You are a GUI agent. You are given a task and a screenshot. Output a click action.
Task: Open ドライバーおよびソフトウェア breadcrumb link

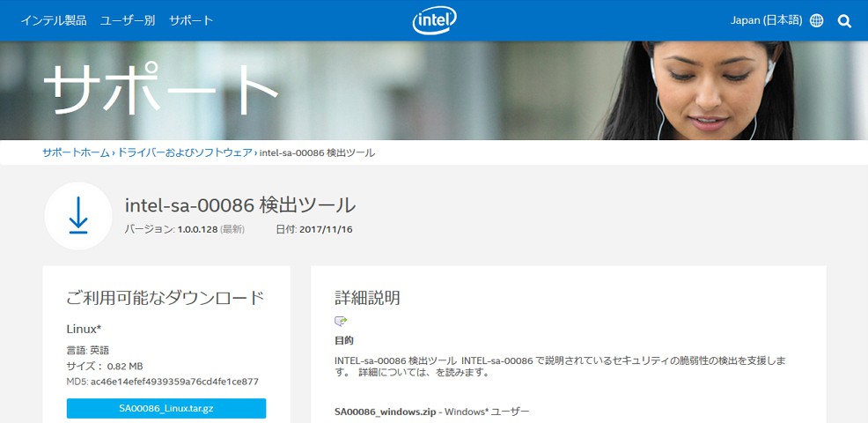pos(185,153)
